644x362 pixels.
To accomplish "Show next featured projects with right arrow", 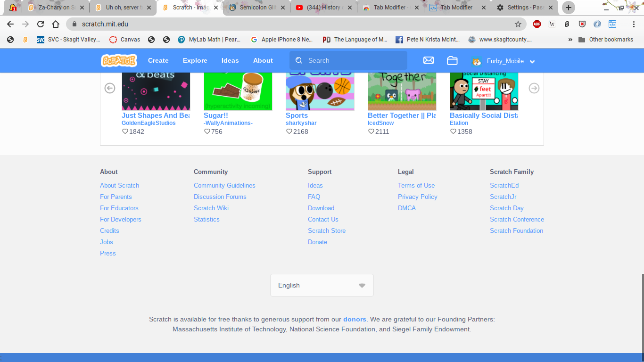I will pyautogui.click(x=534, y=88).
